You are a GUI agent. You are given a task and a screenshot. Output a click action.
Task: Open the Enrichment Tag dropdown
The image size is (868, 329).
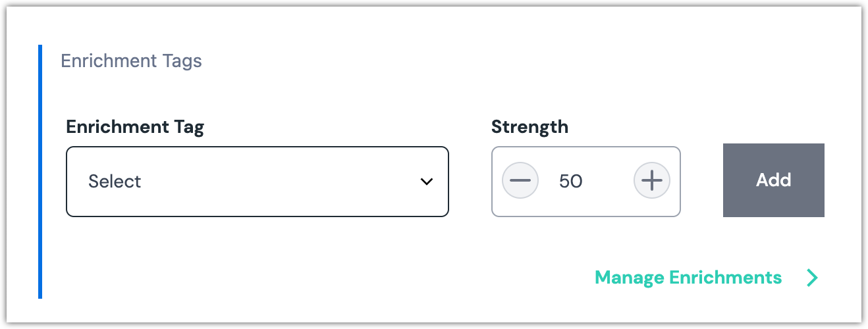(257, 182)
